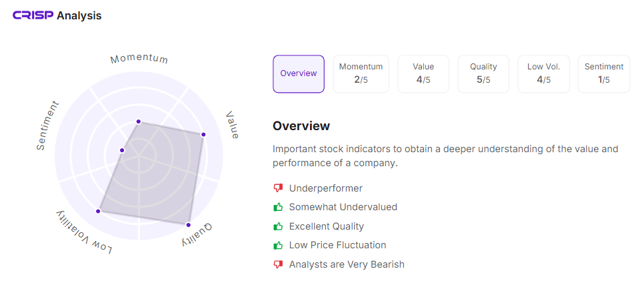Click the Low Volatility data point on chart

(x=98, y=211)
